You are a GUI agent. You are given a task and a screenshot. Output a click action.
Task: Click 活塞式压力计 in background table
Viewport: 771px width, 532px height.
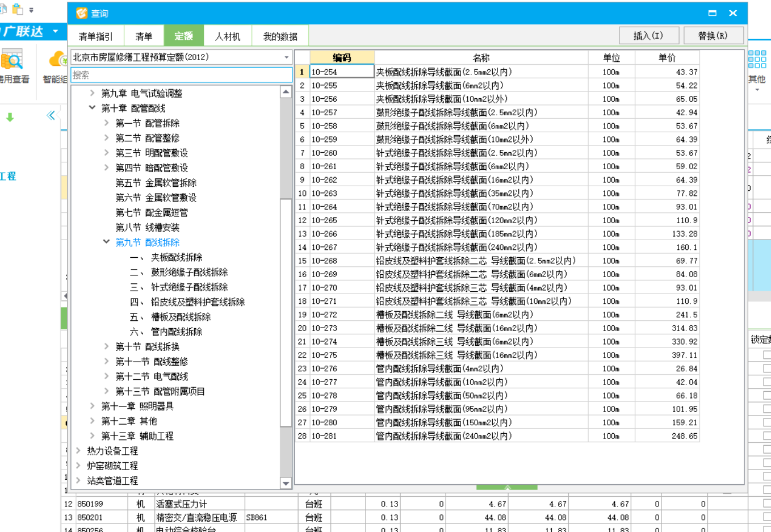[182, 504]
